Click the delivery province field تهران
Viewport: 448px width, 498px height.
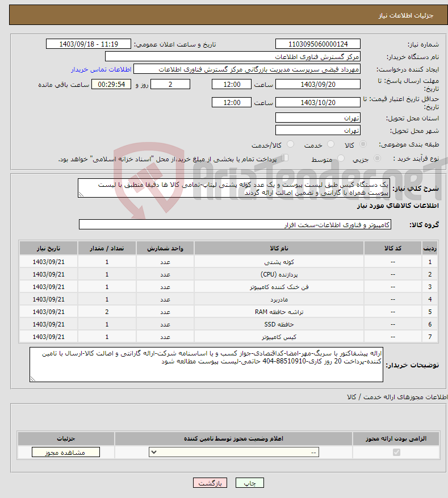click(318, 118)
